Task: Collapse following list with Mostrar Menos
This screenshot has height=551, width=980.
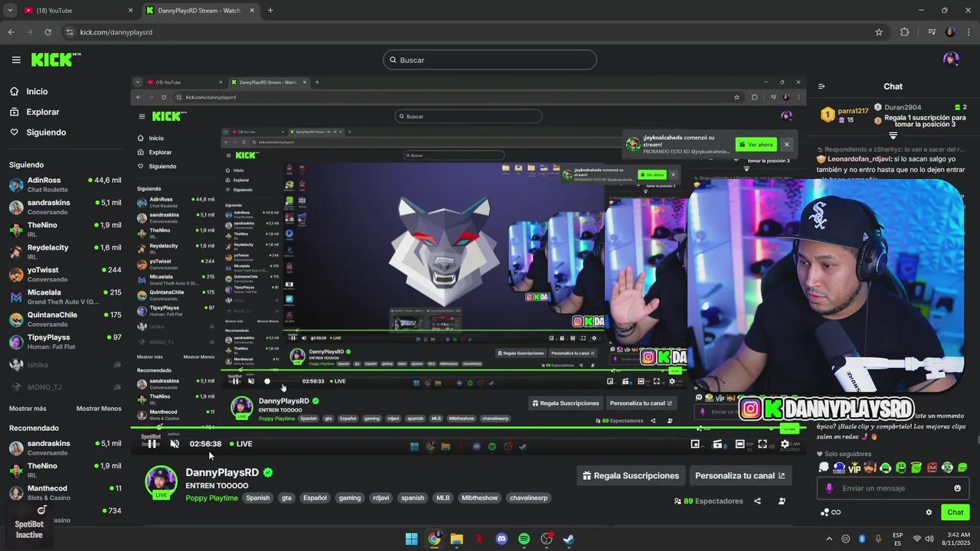Action: (x=99, y=409)
